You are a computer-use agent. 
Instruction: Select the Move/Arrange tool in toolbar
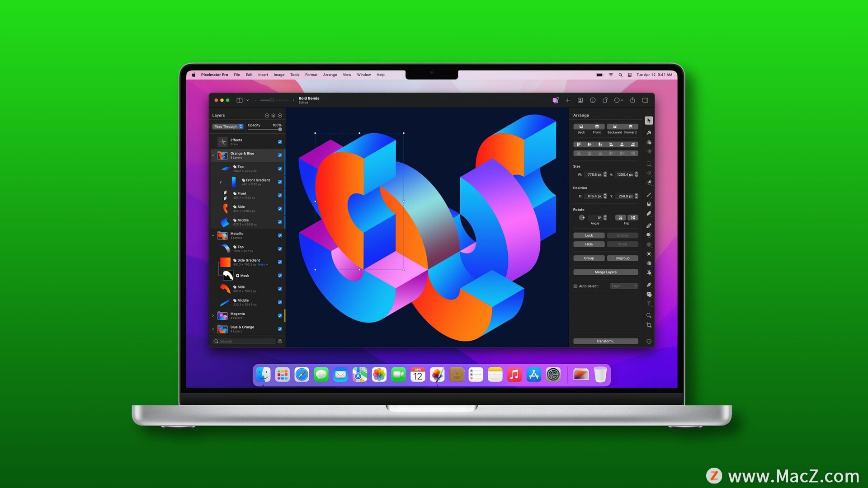649,119
